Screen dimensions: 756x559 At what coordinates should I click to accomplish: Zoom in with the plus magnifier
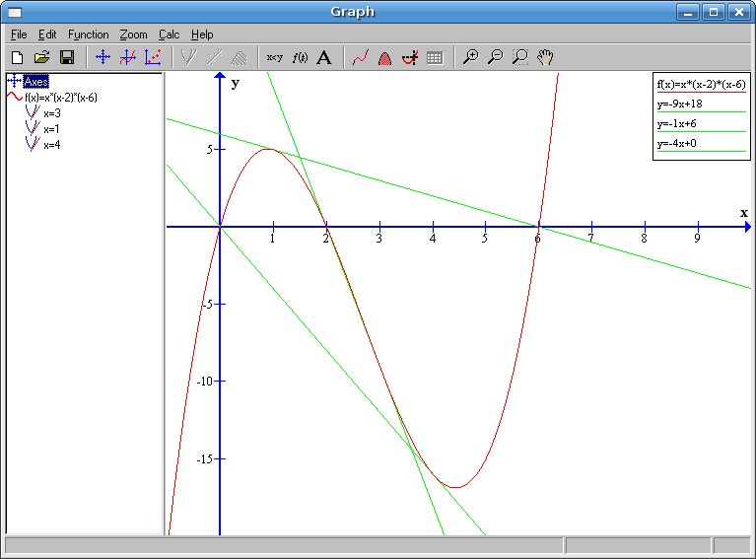coord(470,58)
